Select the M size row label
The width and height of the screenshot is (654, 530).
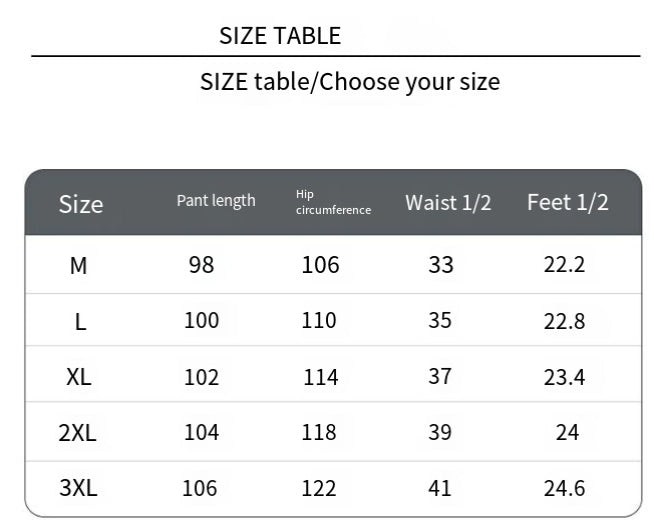click(x=78, y=266)
